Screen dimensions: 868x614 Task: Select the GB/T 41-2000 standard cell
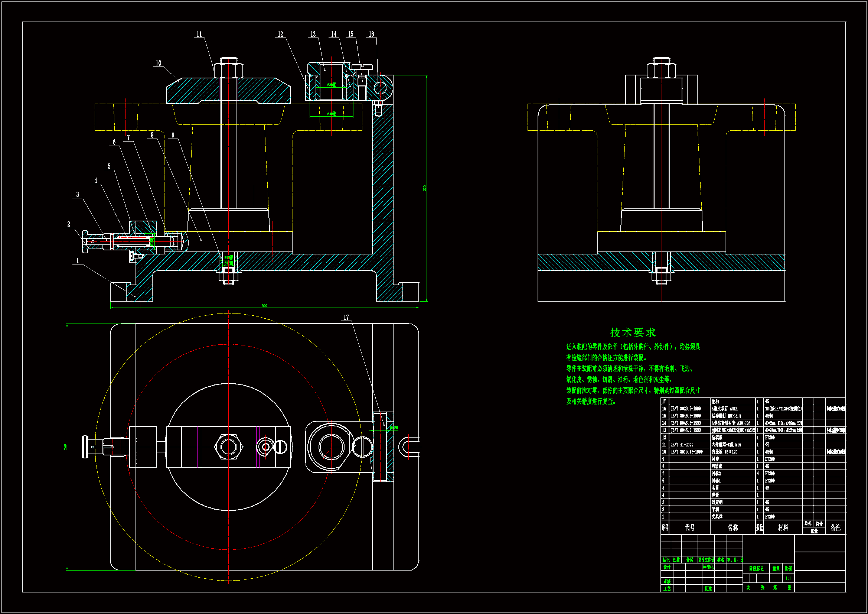coord(683,445)
